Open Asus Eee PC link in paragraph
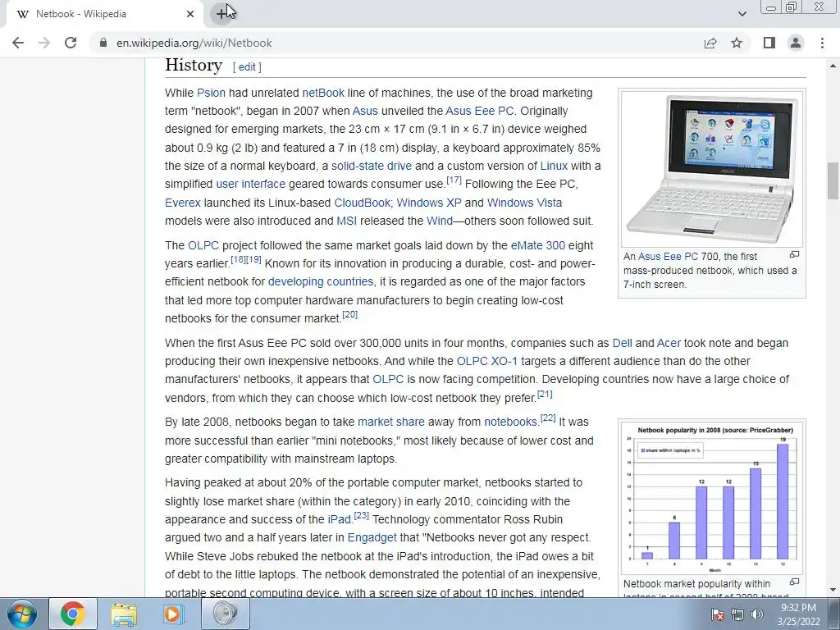Screen dimensions: 840x630 point(479,111)
